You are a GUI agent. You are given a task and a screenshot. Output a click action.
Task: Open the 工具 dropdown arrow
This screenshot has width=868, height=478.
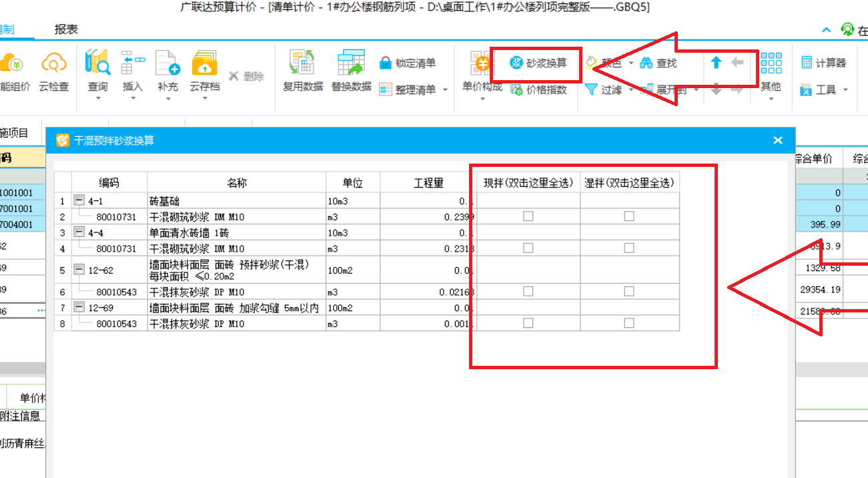tap(845, 90)
